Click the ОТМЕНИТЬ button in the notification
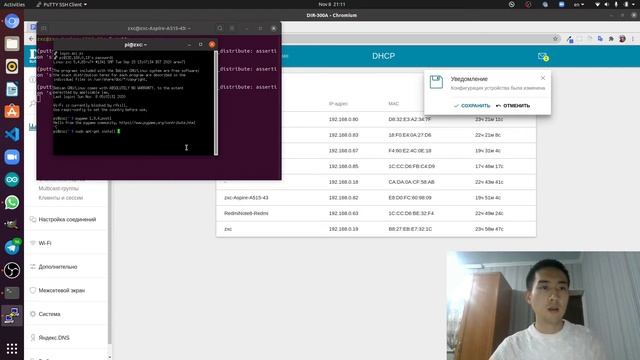 513,106
